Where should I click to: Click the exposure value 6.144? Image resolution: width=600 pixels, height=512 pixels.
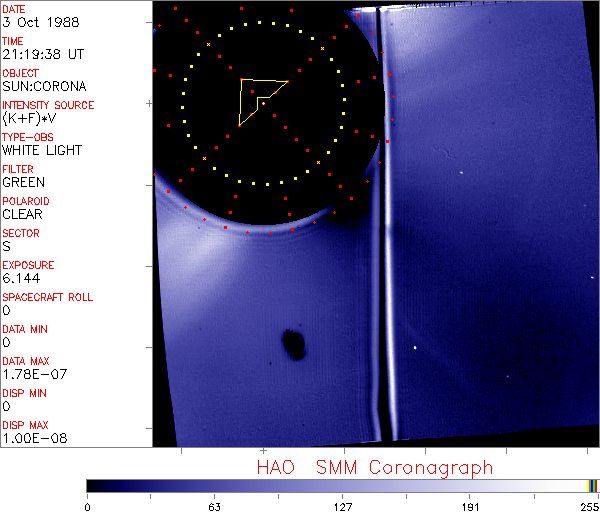(21, 278)
